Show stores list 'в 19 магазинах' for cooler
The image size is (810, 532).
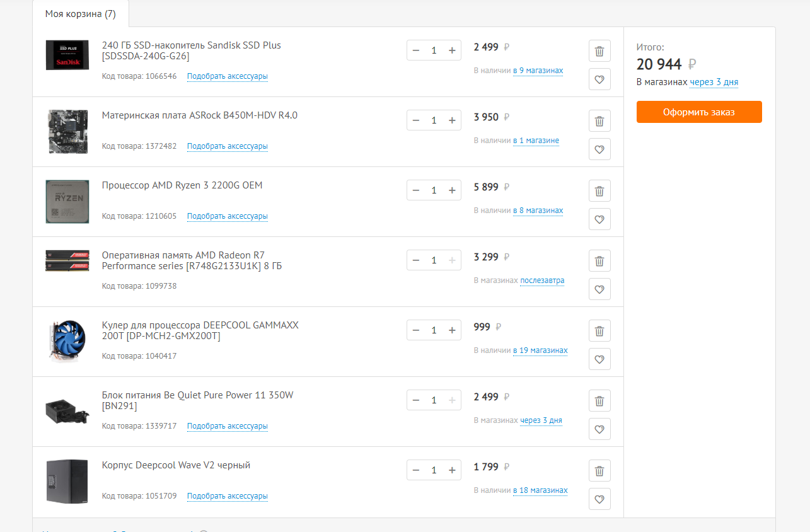click(540, 350)
